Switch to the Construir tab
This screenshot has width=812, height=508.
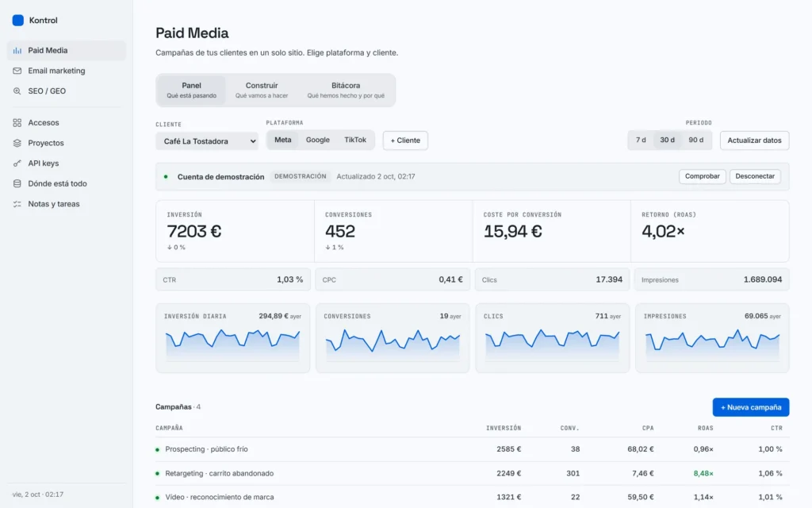tap(262, 90)
